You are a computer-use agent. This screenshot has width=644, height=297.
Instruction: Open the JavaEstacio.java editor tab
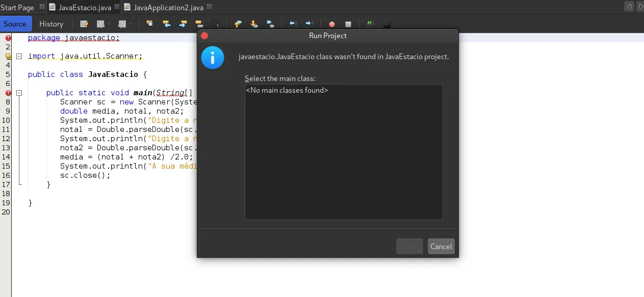click(85, 8)
